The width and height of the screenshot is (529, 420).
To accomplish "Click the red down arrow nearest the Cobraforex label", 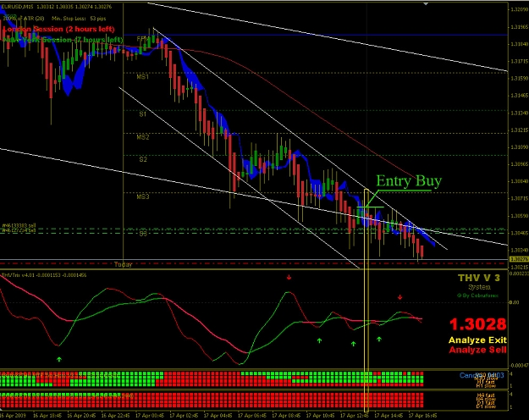I will 400,297.
